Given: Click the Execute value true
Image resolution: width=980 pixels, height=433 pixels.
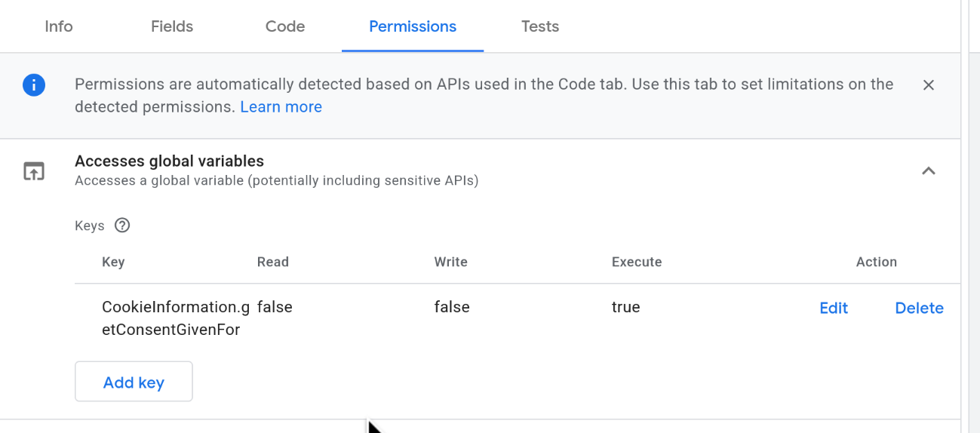Looking at the screenshot, I should click(625, 307).
